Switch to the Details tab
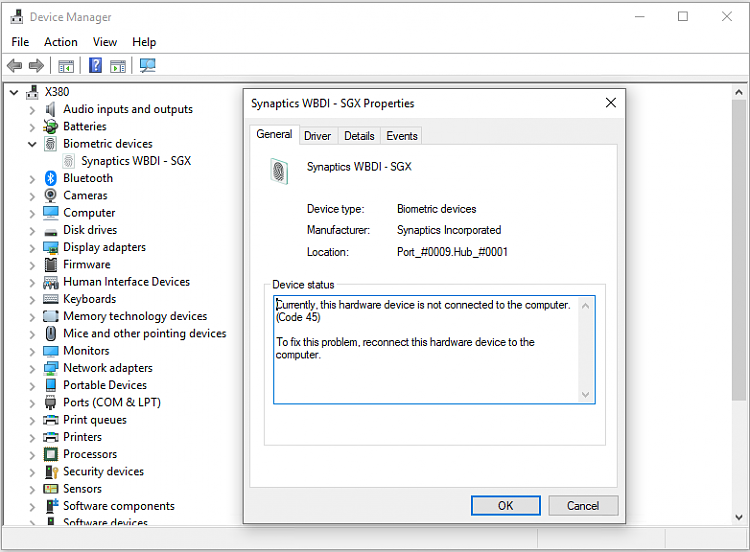750x552 pixels. (x=359, y=136)
